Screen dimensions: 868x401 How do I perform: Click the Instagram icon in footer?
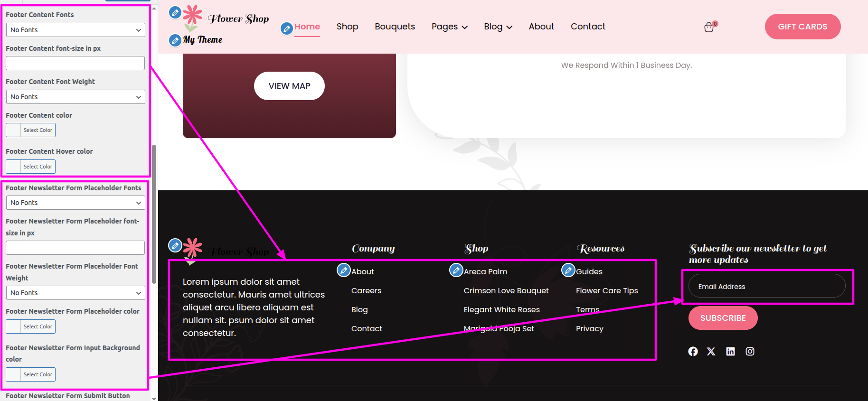750,351
